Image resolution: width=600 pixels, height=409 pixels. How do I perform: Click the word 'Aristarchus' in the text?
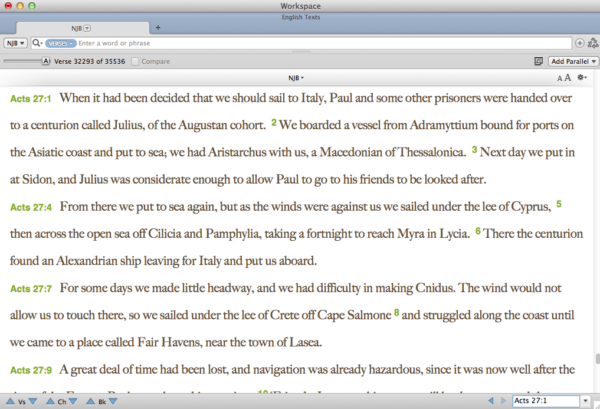click(237, 152)
